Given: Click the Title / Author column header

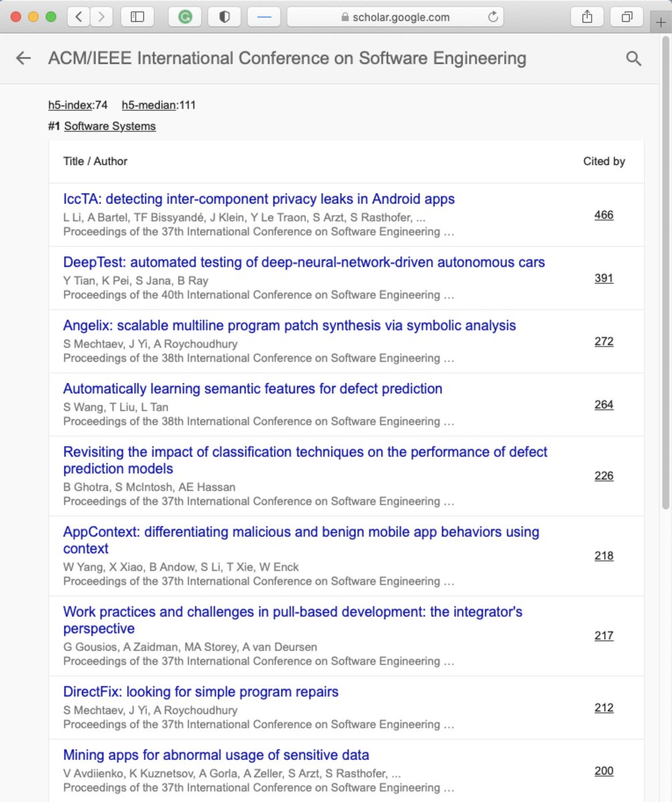Looking at the screenshot, I should click(x=95, y=161).
